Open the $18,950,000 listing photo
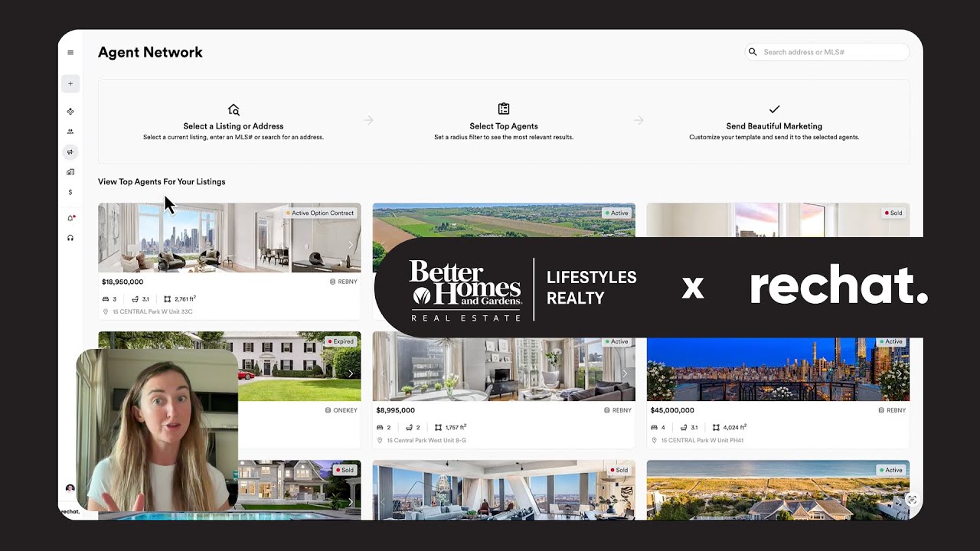The height and width of the screenshot is (551, 980). coord(230,238)
